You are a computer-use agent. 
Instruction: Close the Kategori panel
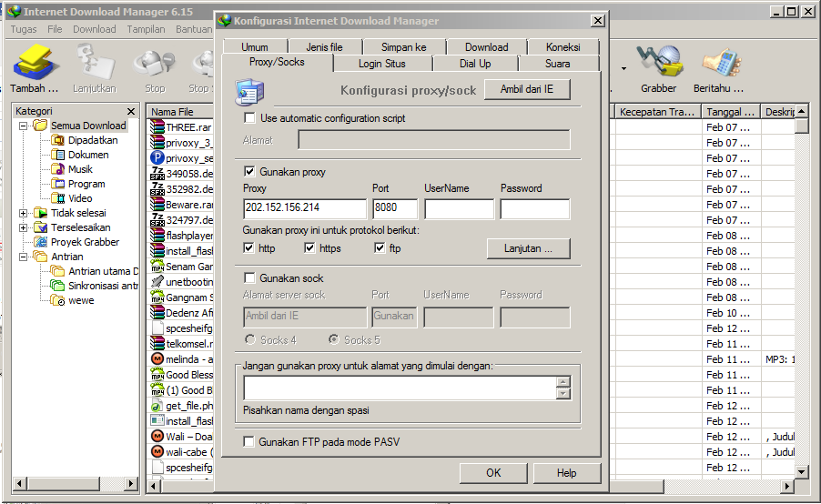coord(131,111)
